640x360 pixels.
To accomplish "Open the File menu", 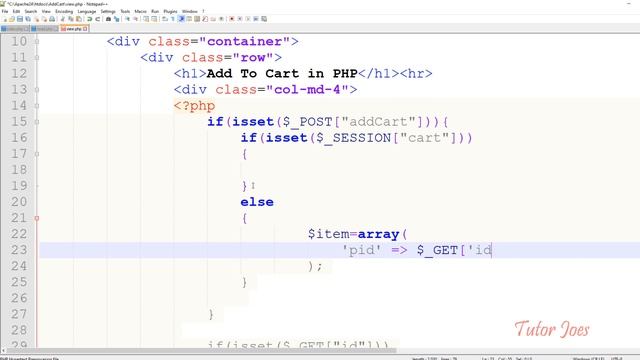I will [x=5, y=11].
